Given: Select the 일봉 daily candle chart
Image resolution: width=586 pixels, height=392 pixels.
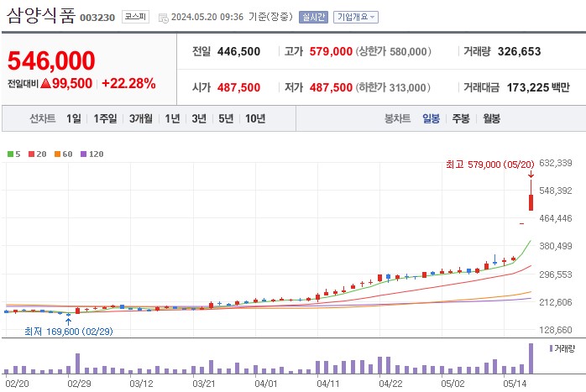Looking at the screenshot, I should [431, 118].
